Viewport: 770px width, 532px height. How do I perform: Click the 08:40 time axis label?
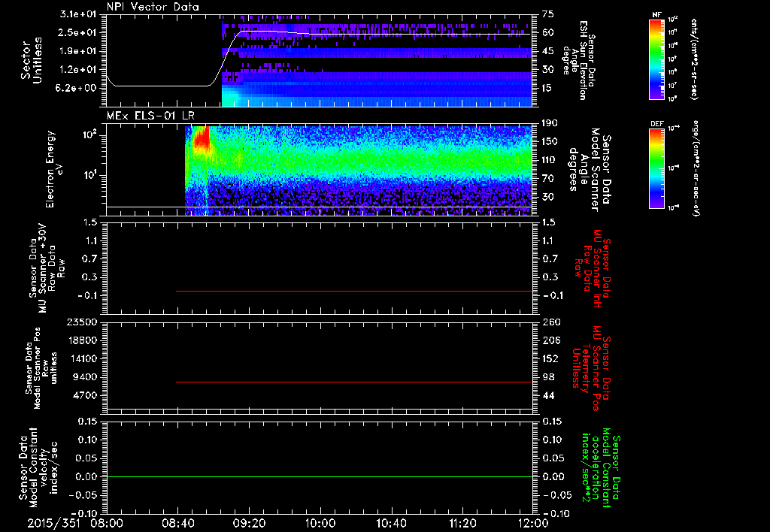pyautogui.click(x=177, y=523)
